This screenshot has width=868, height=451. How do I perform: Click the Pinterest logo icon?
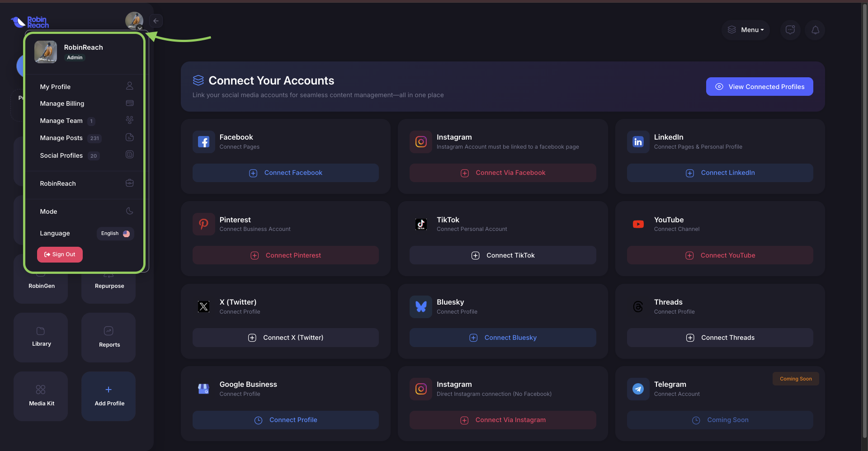pos(204,224)
